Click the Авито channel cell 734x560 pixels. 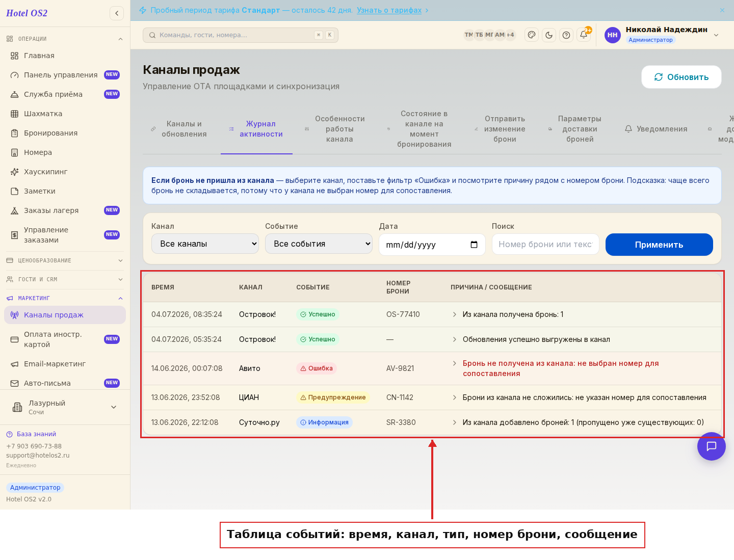[x=250, y=368]
